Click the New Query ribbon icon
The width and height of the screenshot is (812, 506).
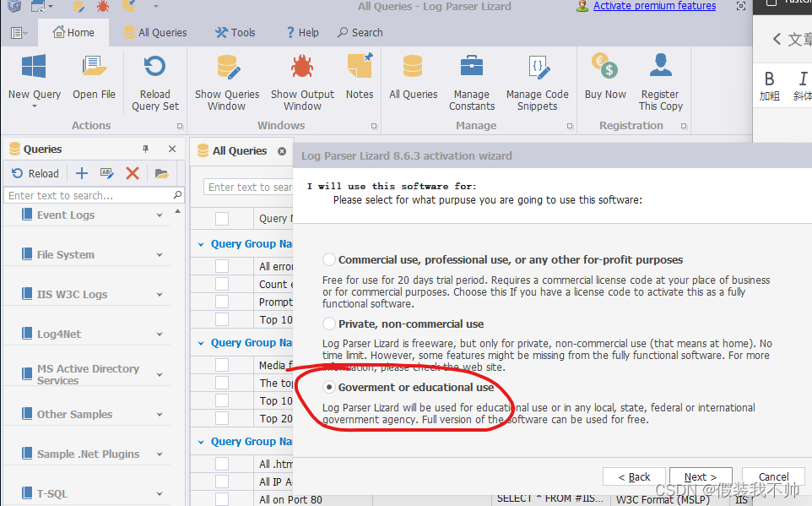point(34,68)
